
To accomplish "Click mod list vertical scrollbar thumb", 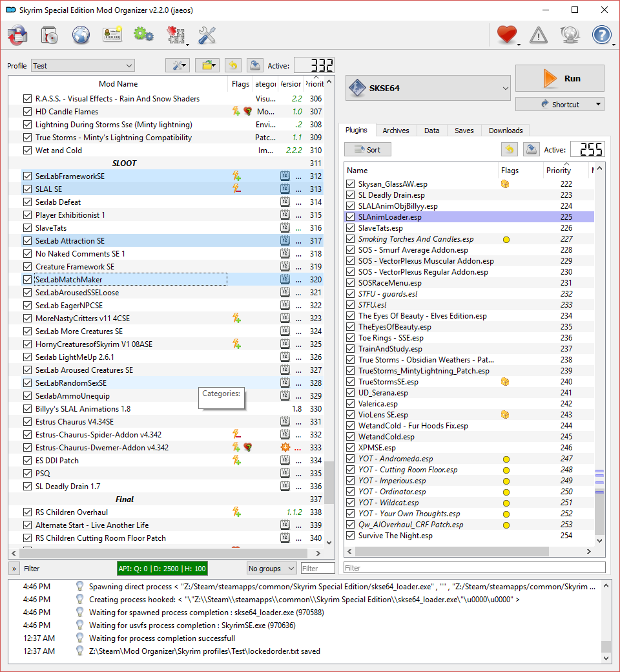I will pos(329,482).
